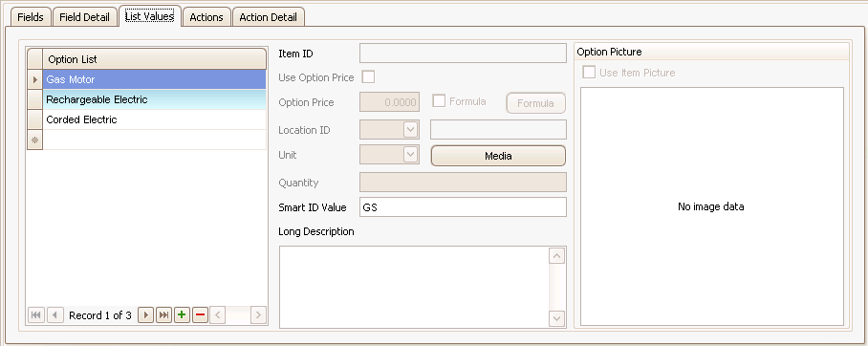This screenshot has width=868, height=346.
Task: Add new option with green plus
Action: (x=182, y=315)
